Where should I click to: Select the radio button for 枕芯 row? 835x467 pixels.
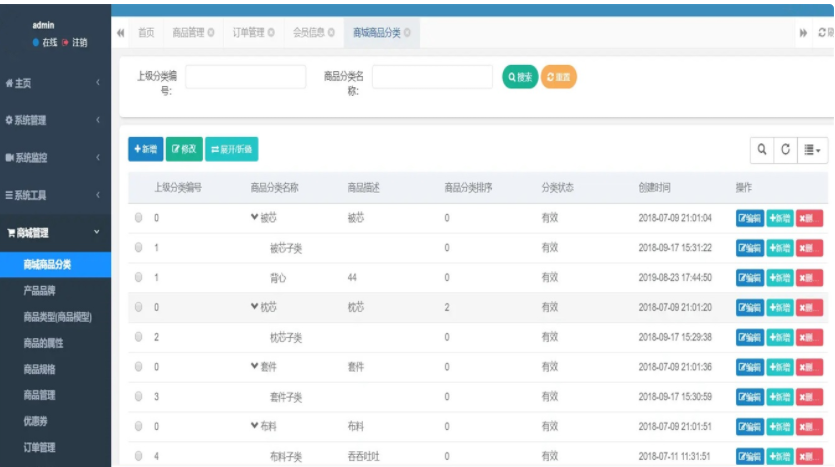(138, 307)
